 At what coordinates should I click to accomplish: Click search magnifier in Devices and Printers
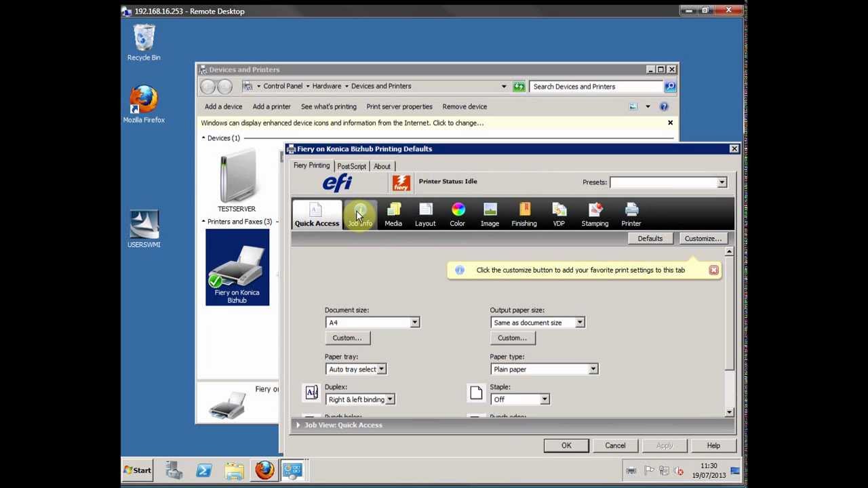click(670, 86)
